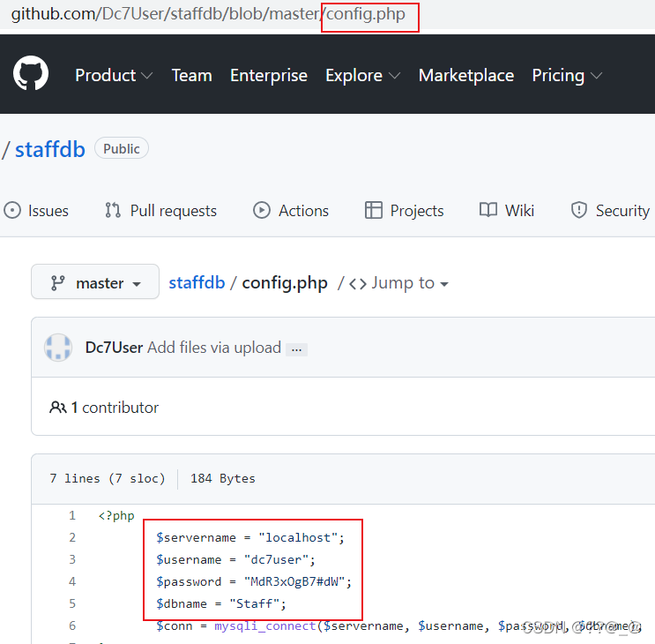Click line number 1 in code
This screenshot has width=655, height=644.
(x=72, y=516)
